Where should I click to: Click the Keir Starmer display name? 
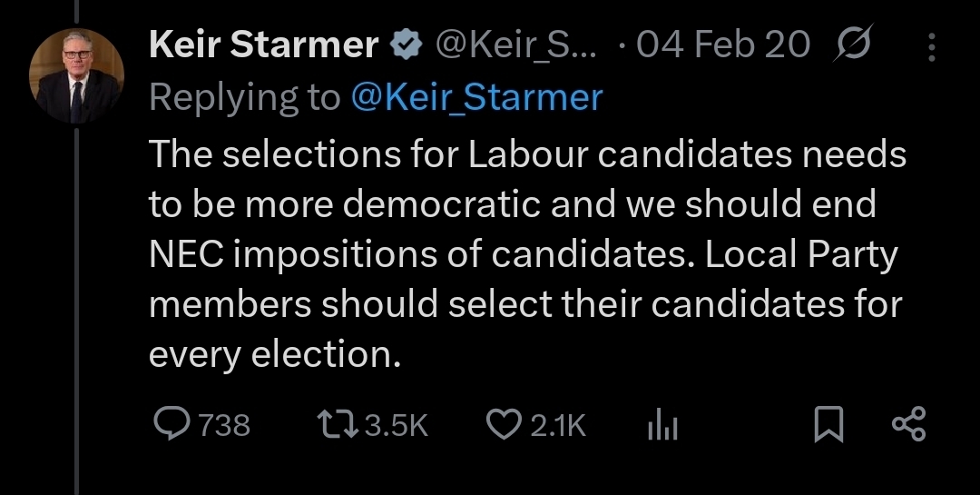pyautogui.click(x=263, y=45)
